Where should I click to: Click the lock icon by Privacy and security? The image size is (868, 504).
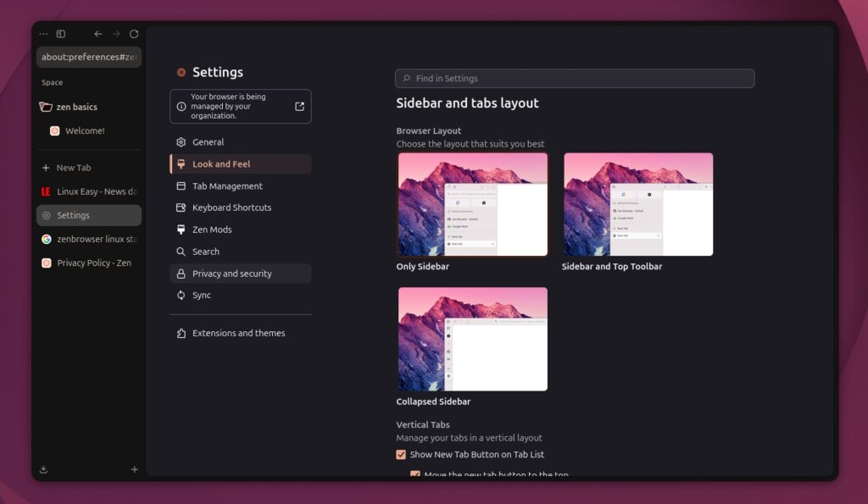181,274
